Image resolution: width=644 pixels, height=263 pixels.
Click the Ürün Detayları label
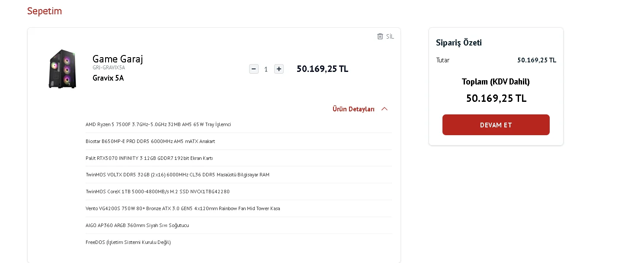[353, 109]
